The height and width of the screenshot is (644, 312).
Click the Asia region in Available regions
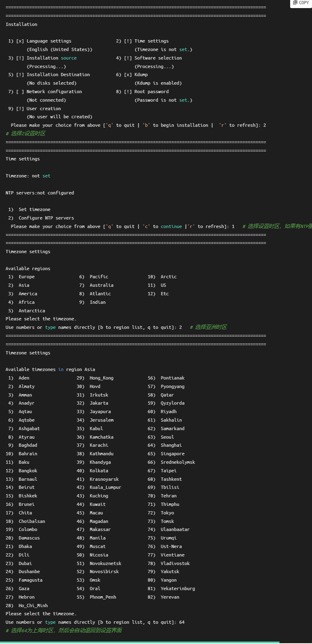click(24, 285)
